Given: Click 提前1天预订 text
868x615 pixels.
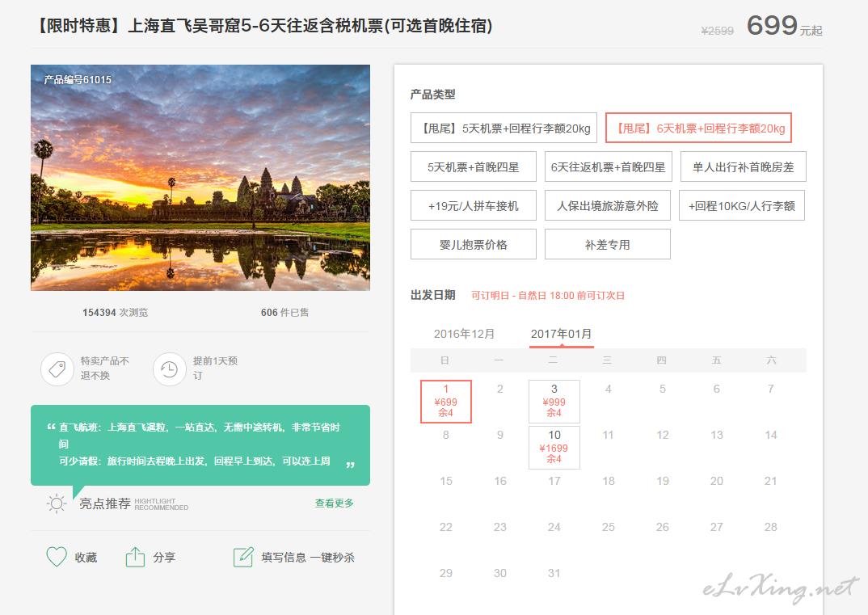Looking at the screenshot, I should coord(215,369).
